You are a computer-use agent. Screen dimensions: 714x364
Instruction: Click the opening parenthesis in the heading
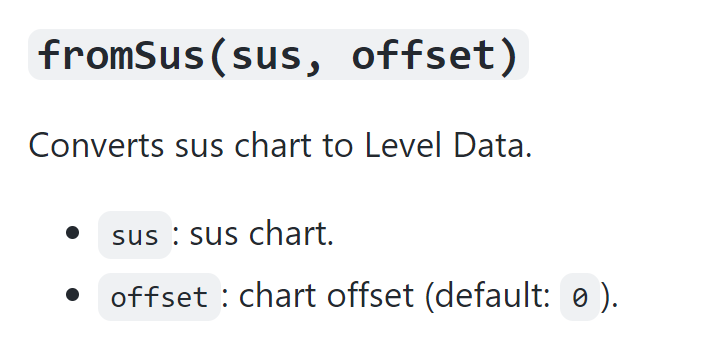[x=219, y=56]
